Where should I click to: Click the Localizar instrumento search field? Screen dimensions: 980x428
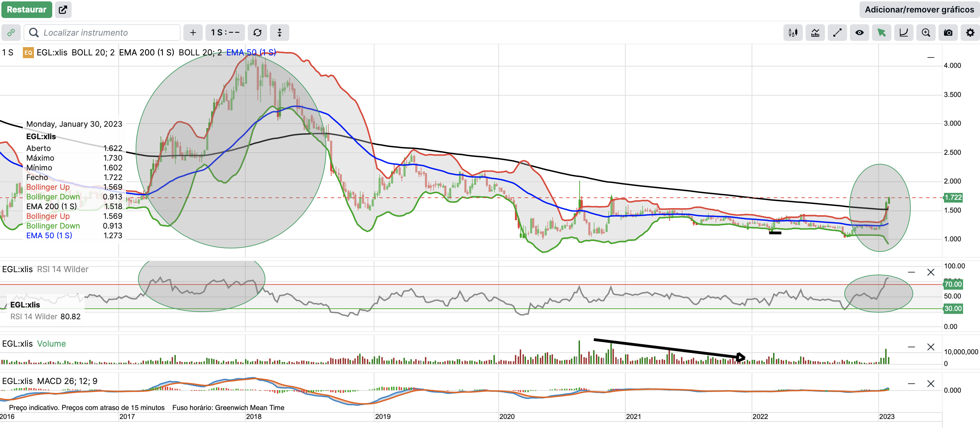[103, 33]
